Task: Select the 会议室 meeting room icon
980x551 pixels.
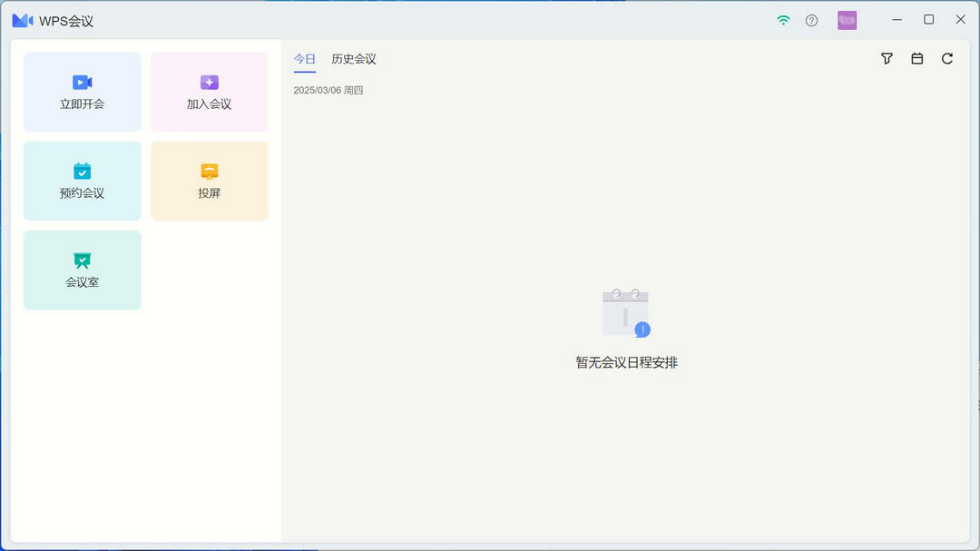Action: tap(82, 259)
